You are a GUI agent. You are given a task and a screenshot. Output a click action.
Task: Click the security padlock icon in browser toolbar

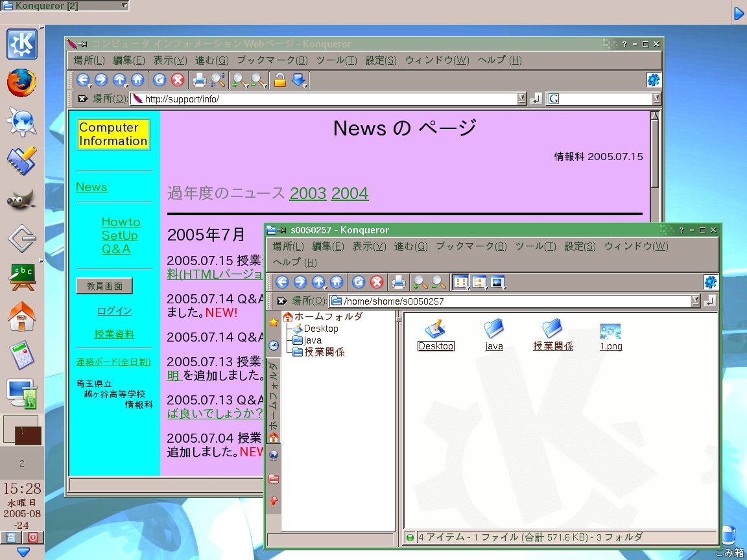point(280,80)
